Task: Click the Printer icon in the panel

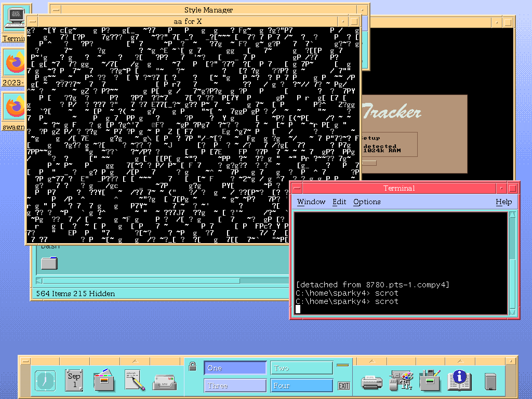Action: pos(372,382)
